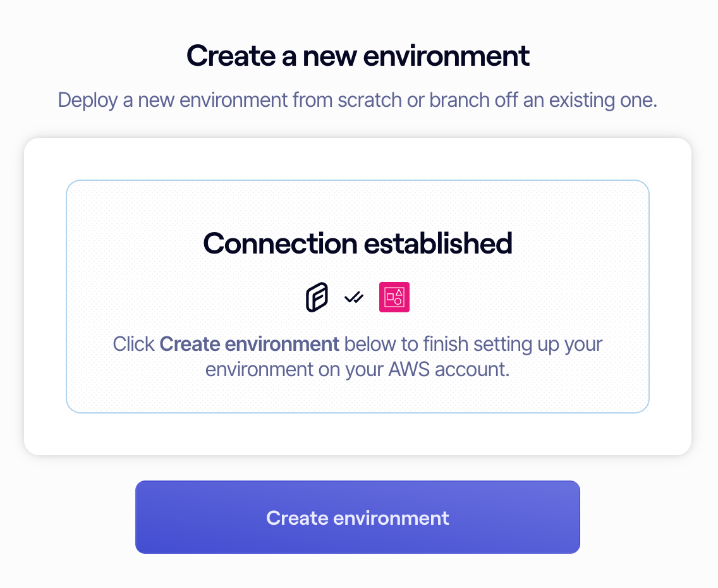Image resolution: width=718 pixels, height=588 pixels.
Task: Click the triangle shape in the pink icon
Action: (399, 293)
